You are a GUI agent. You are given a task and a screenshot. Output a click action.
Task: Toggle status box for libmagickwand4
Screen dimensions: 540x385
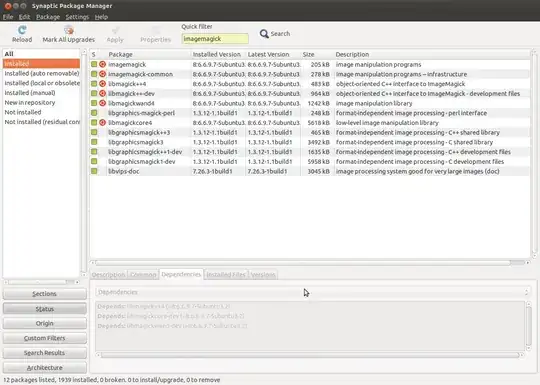[x=94, y=103]
